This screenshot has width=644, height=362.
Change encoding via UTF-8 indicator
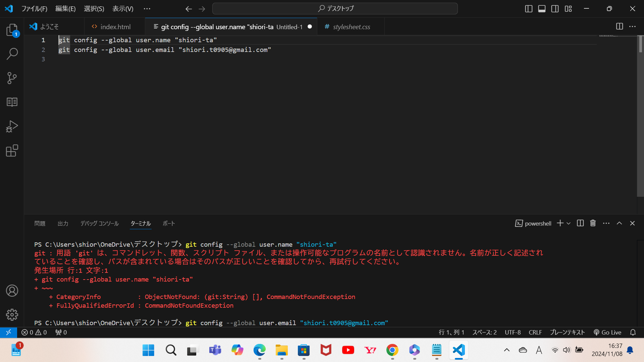coord(513,332)
